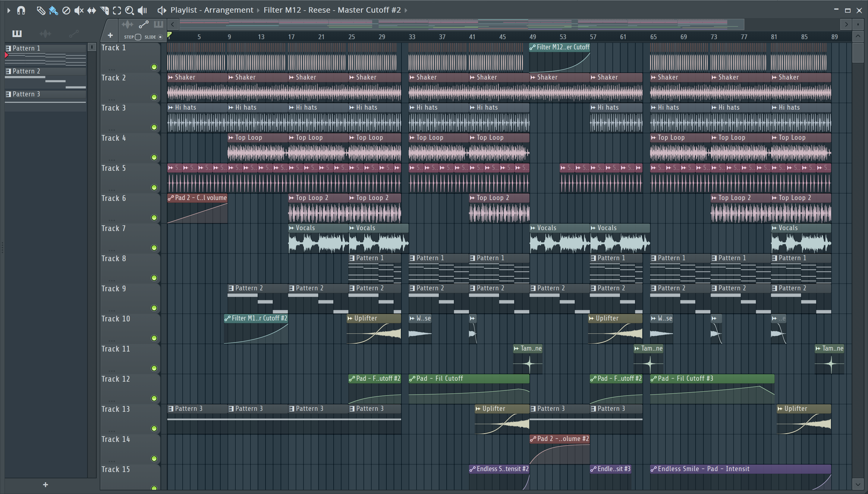868x494 pixels.
Task: Click the vertical scrollbar thumb
Action: pyautogui.click(x=858, y=53)
